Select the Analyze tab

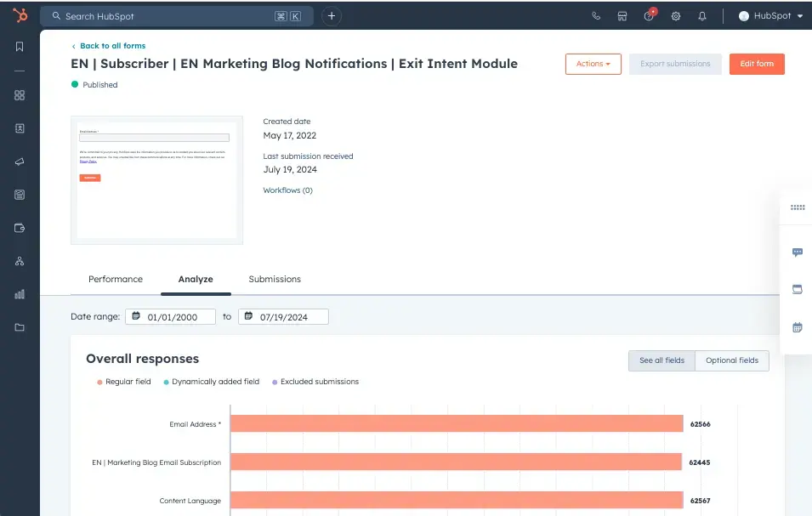click(196, 279)
